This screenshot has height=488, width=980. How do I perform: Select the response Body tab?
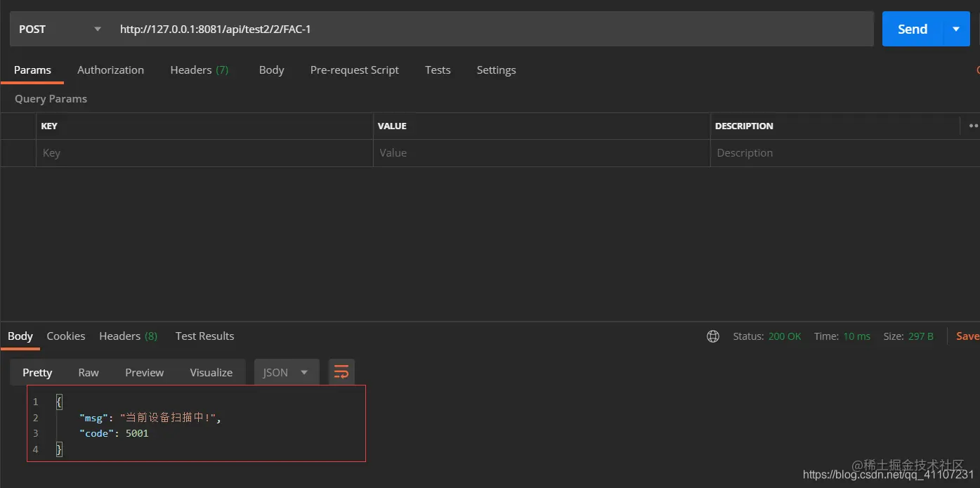[20, 336]
